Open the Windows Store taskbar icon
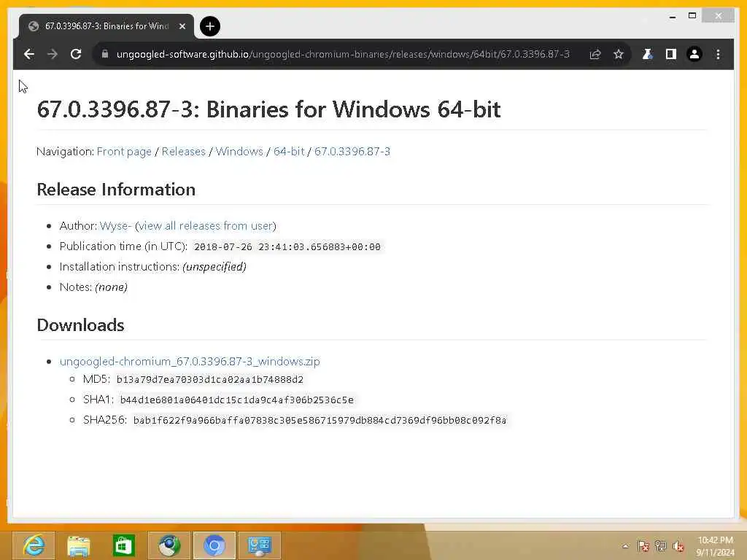 click(x=124, y=545)
